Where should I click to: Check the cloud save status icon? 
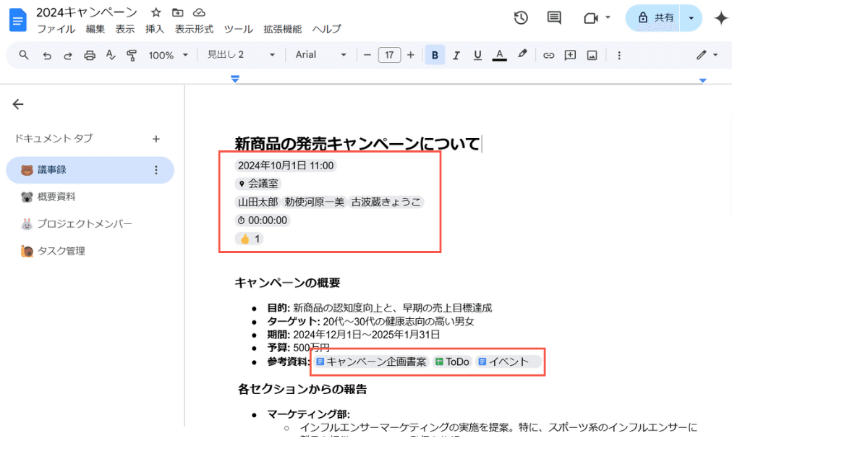pyautogui.click(x=199, y=12)
